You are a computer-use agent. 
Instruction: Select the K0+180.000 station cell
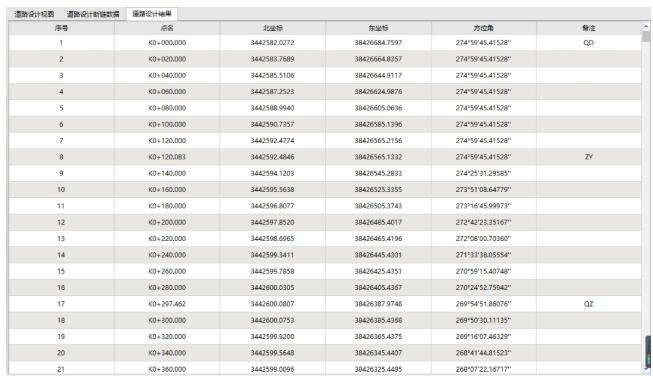[x=167, y=206]
